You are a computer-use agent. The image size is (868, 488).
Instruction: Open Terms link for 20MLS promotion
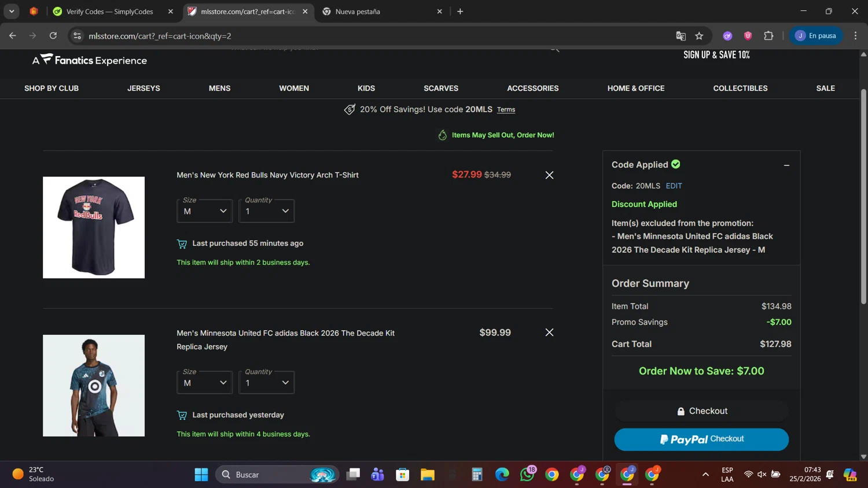click(506, 110)
